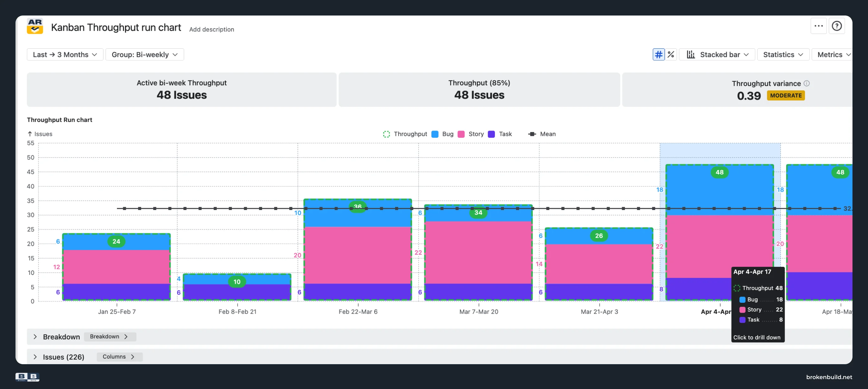Click the Feb 22-Mar 6 axis label
Image resolution: width=868 pixels, height=389 pixels.
[358, 312]
